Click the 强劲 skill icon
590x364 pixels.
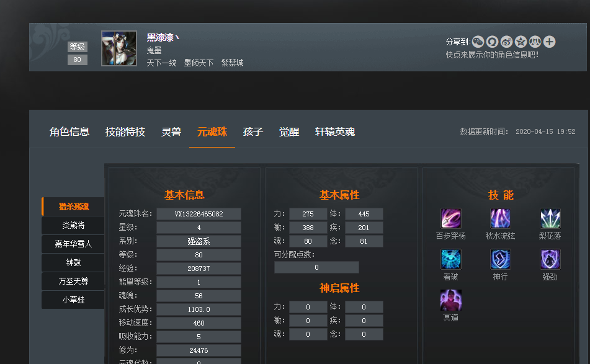pos(550,259)
